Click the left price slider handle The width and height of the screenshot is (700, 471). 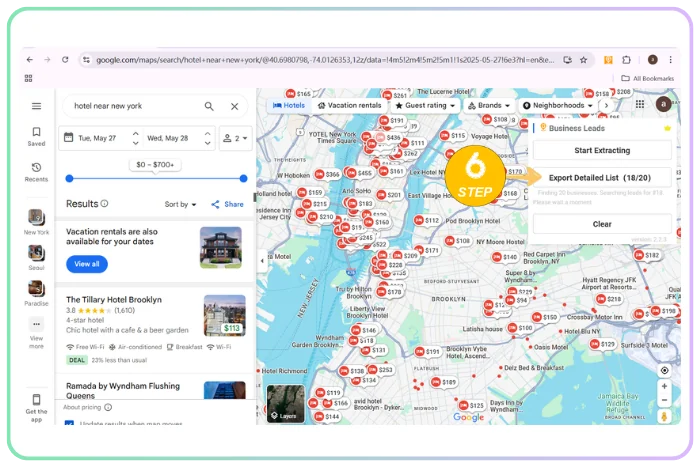(x=69, y=179)
